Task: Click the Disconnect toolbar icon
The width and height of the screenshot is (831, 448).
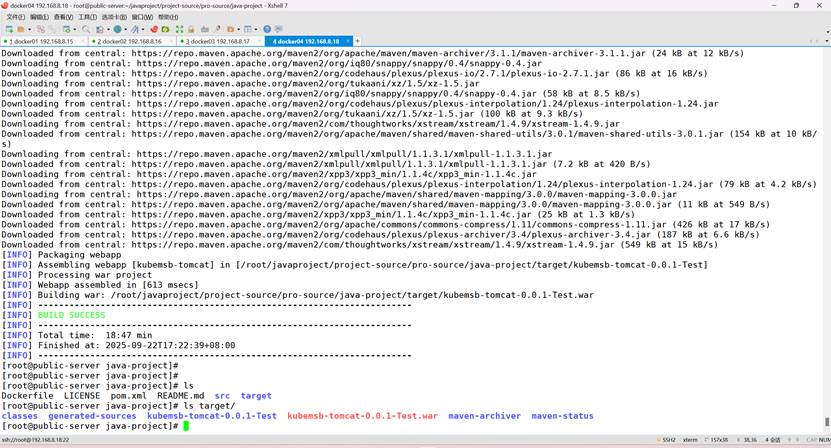Action: (x=40, y=29)
